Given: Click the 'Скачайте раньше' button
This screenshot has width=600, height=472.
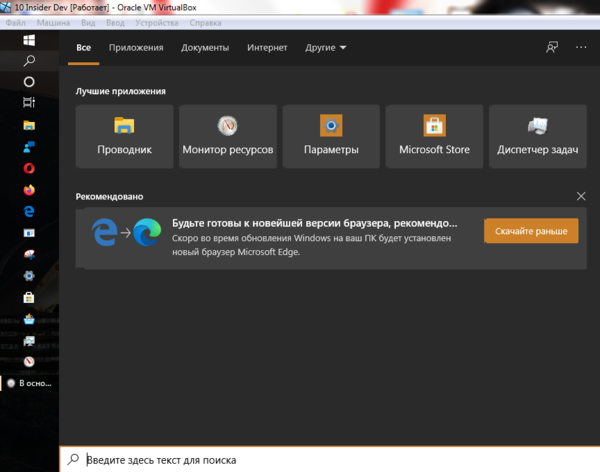Looking at the screenshot, I should 531,231.
